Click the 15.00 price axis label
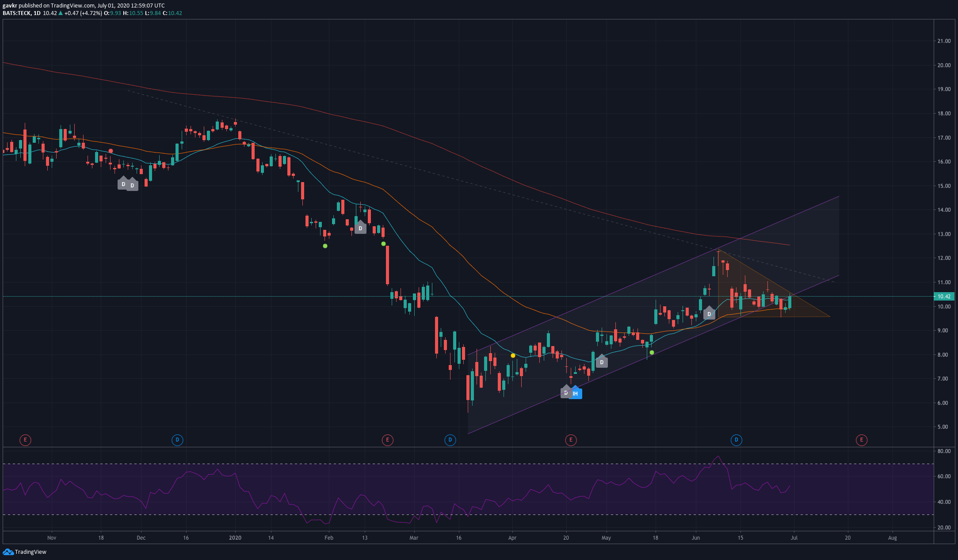 click(944, 186)
